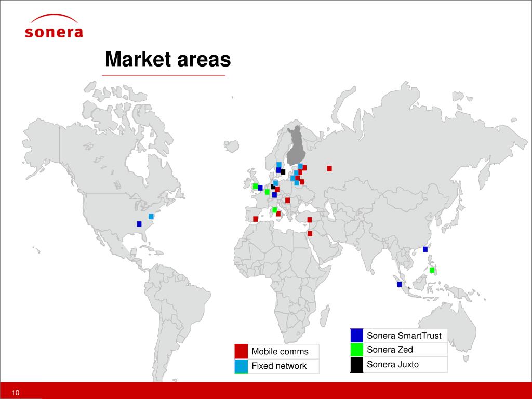Viewport: 532px width, 399px height.
Task: Click the 'Market areas' slide title
Action: click(x=168, y=59)
